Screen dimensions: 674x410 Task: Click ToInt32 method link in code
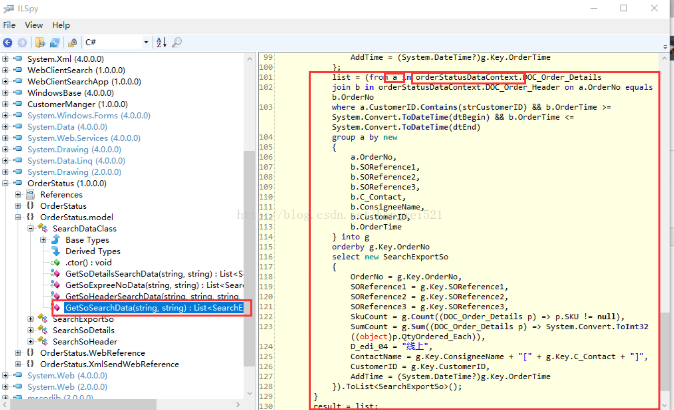click(x=632, y=326)
